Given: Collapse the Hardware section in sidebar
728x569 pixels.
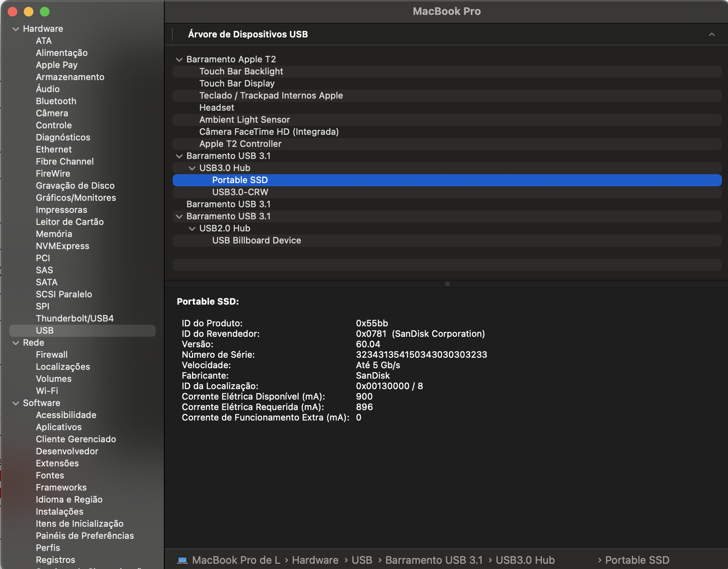Looking at the screenshot, I should click(x=16, y=29).
